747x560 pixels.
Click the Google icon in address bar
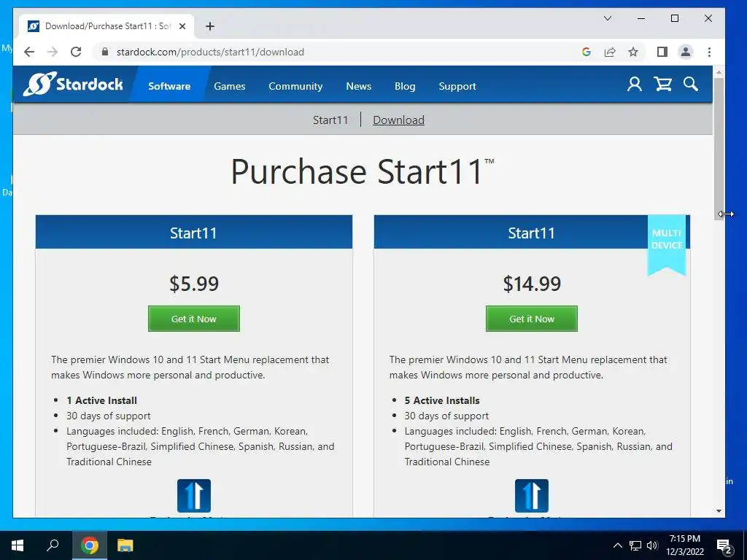[587, 52]
